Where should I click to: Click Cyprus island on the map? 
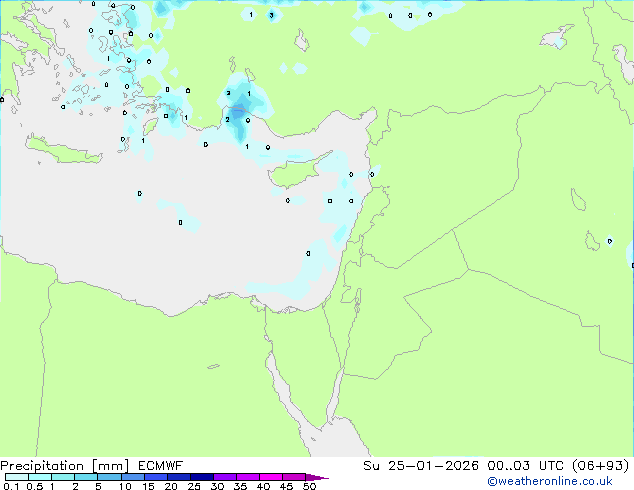tap(294, 172)
